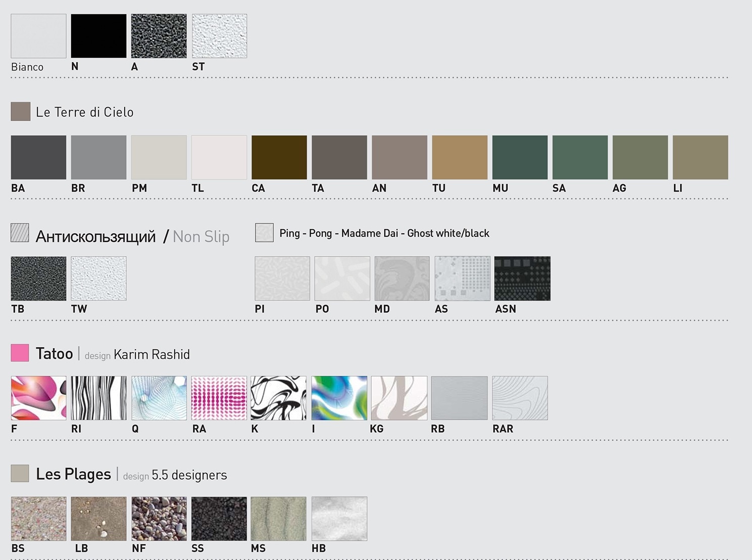Select the F pink Tatoo pattern
752x560 pixels.
coord(38,398)
